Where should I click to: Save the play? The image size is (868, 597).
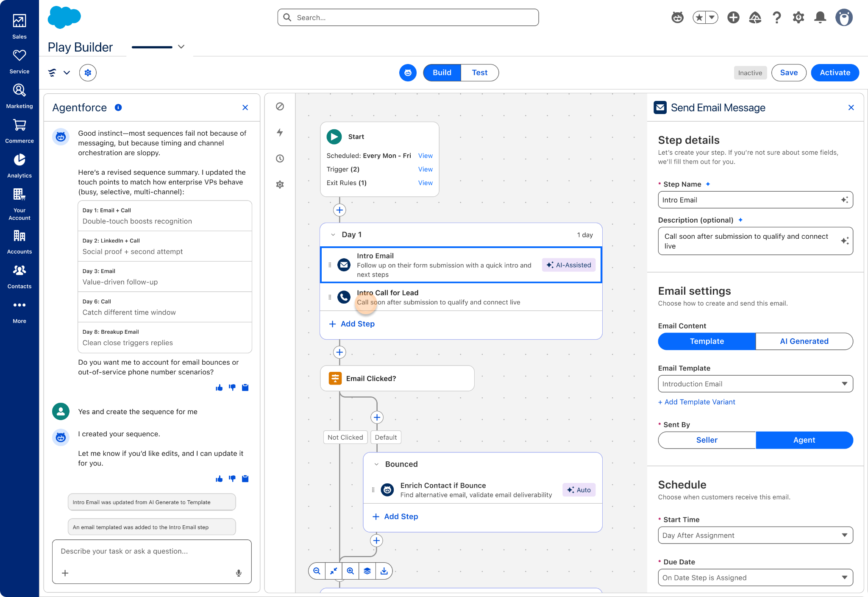tap(789, 73)
